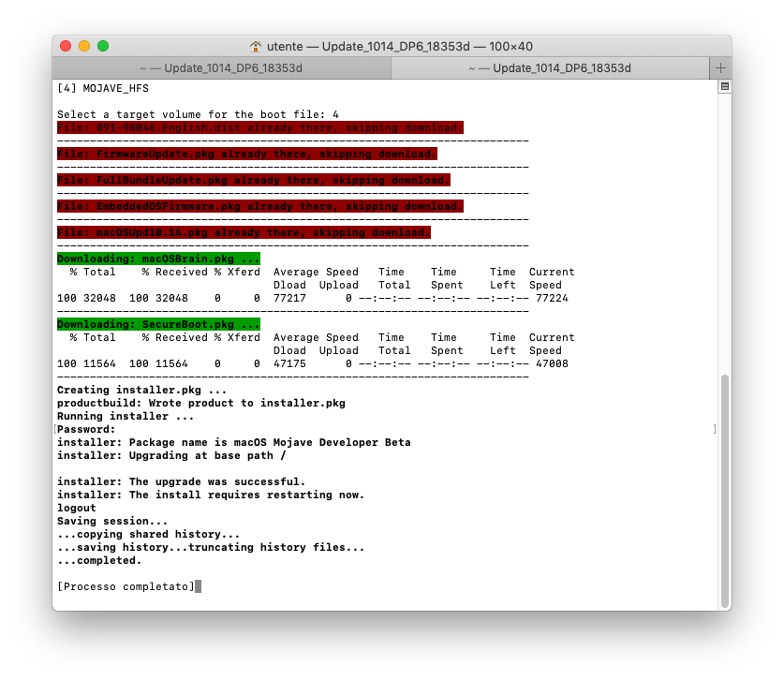Switch to the first Update_1014_DP6_18353d tab

click(221, 68)
